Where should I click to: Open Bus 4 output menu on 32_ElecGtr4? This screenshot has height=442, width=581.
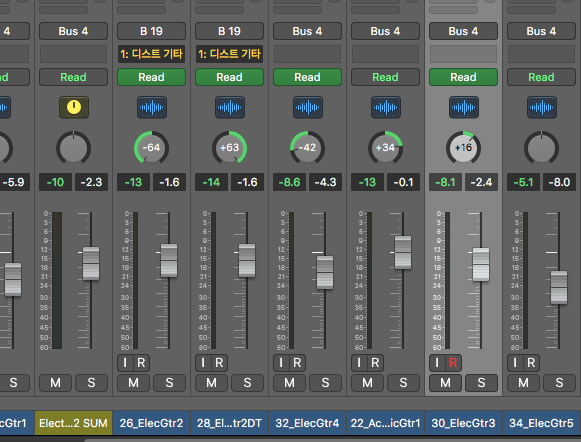pos(308,31)
